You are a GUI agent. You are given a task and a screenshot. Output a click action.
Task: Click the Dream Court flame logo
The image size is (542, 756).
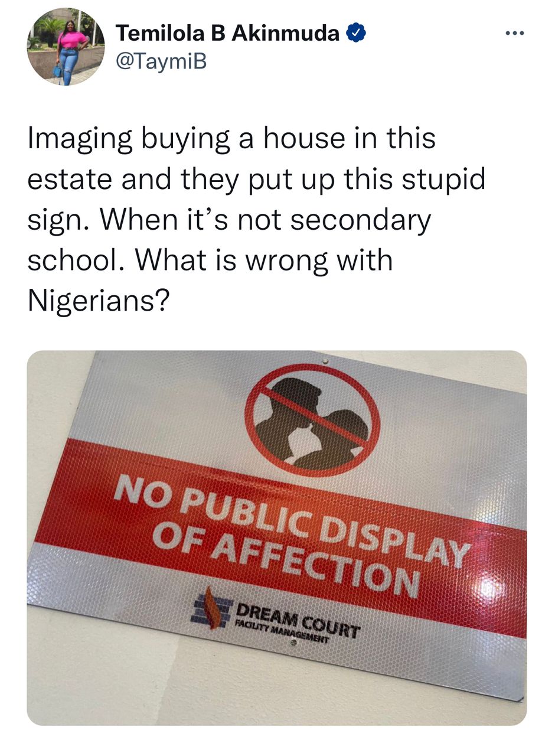pyautogui.click(x=213, y=607)
